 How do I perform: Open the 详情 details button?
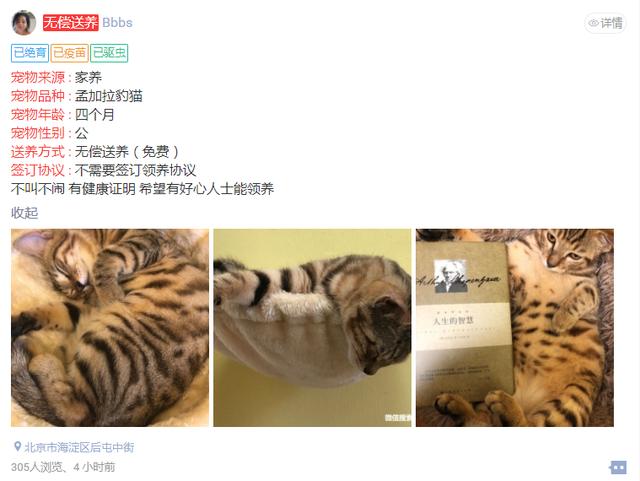pos(606,23)
